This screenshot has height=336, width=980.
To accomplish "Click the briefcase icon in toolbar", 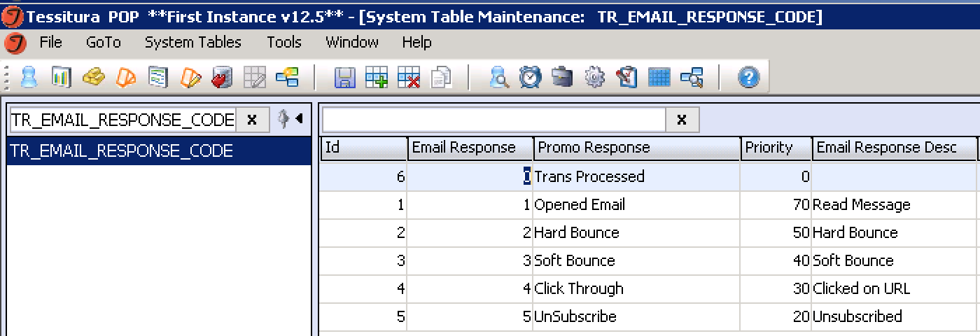I will (561, 77).
